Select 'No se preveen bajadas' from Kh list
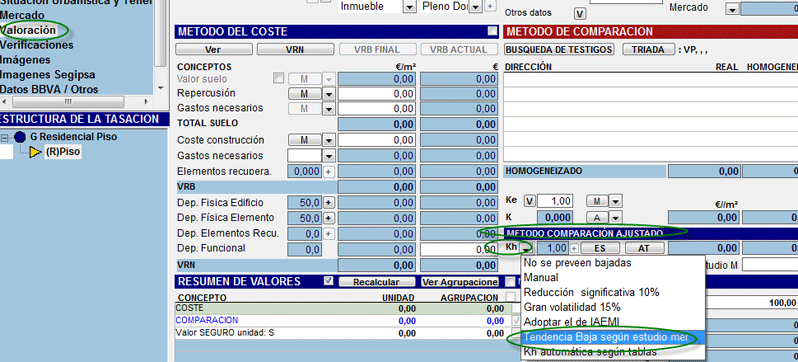The image size is (798, 362). pos(612,263)
